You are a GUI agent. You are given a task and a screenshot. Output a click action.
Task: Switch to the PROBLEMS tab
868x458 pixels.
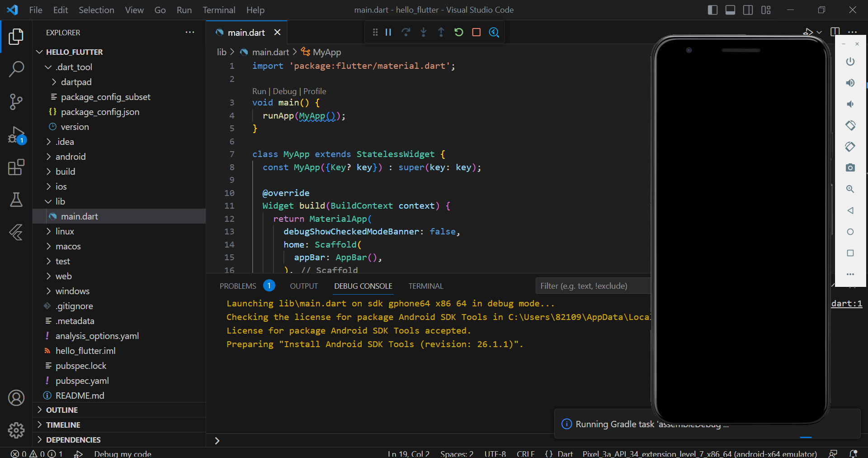click(x=238, y=286)
